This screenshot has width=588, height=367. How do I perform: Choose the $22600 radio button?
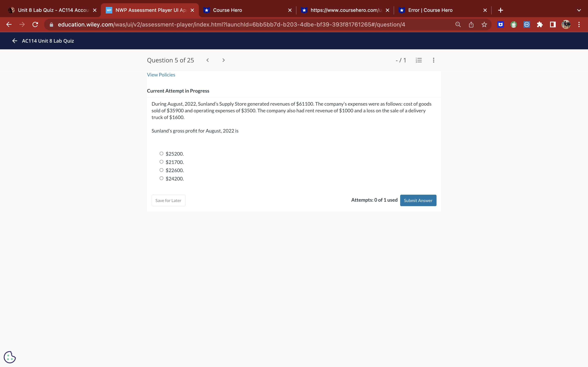pos(161,170)
